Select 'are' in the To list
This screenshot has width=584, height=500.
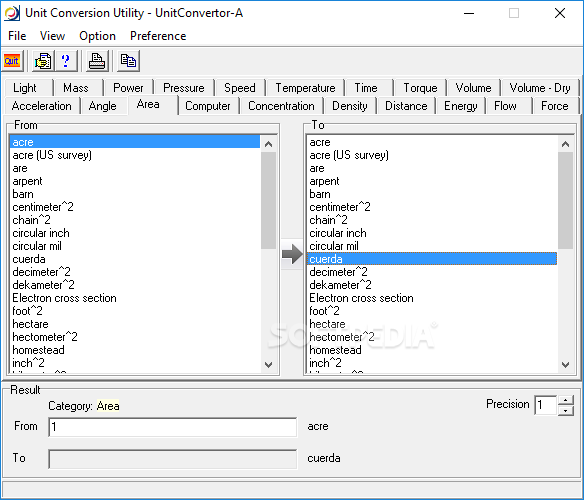432,168
